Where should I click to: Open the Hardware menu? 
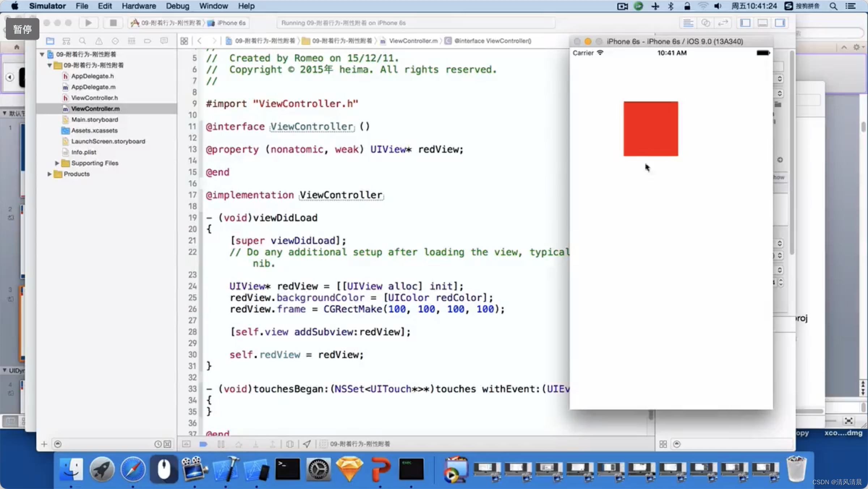pos(139,6)
